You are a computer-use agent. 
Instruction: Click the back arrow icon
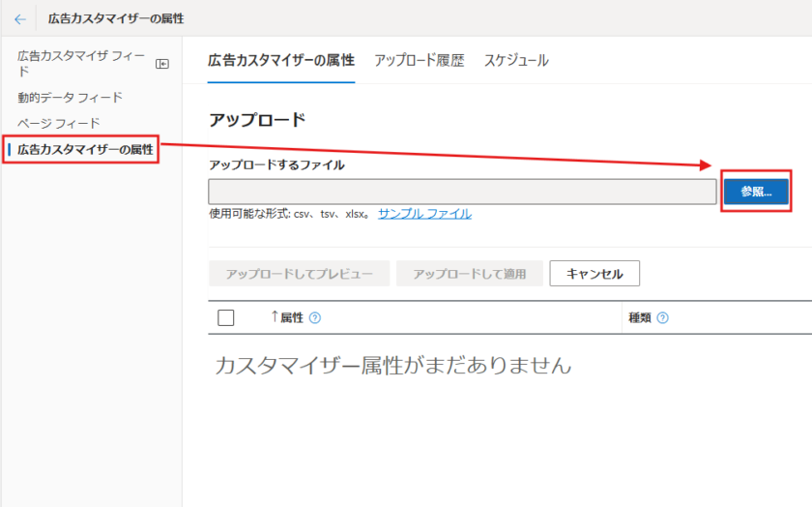coord(20,18)
